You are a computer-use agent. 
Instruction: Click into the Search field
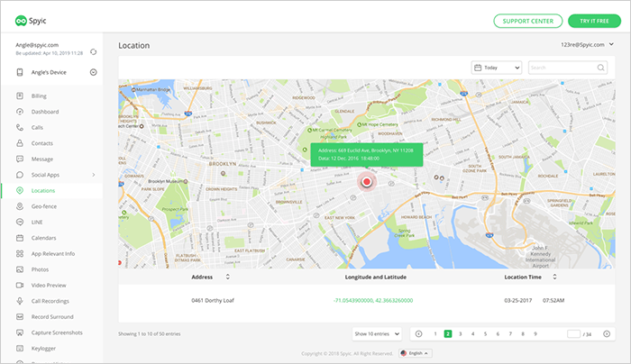coord(567,68)
